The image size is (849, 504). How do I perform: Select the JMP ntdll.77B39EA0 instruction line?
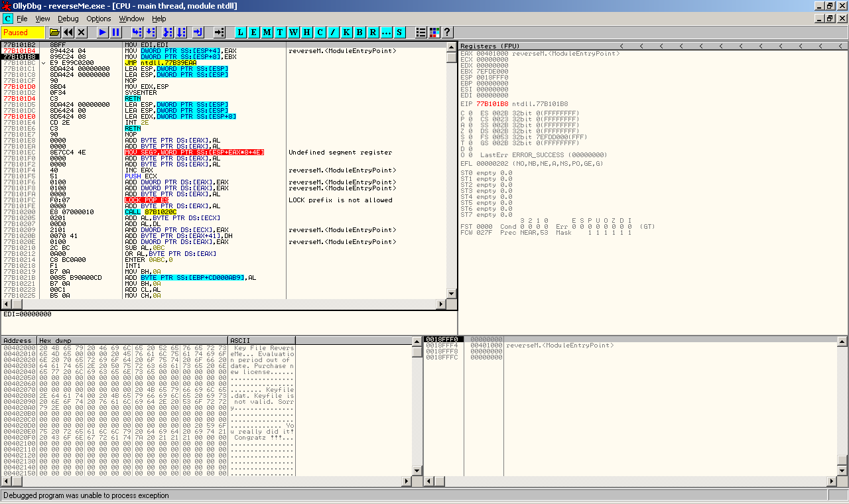coord(158,63)
